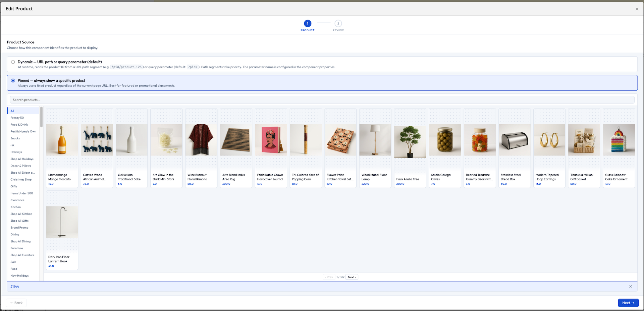
Task: Select the Saloio Galega Olives product
Action: point(445,148)
